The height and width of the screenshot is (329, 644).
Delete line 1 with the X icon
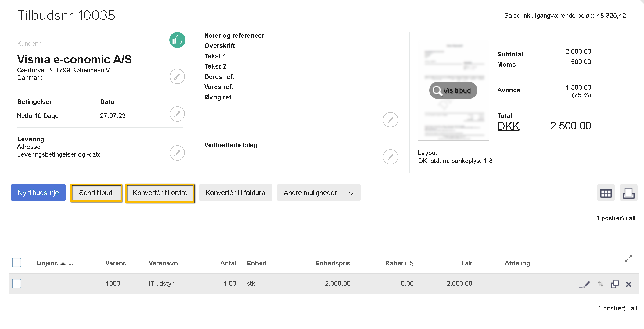point(628,284)
